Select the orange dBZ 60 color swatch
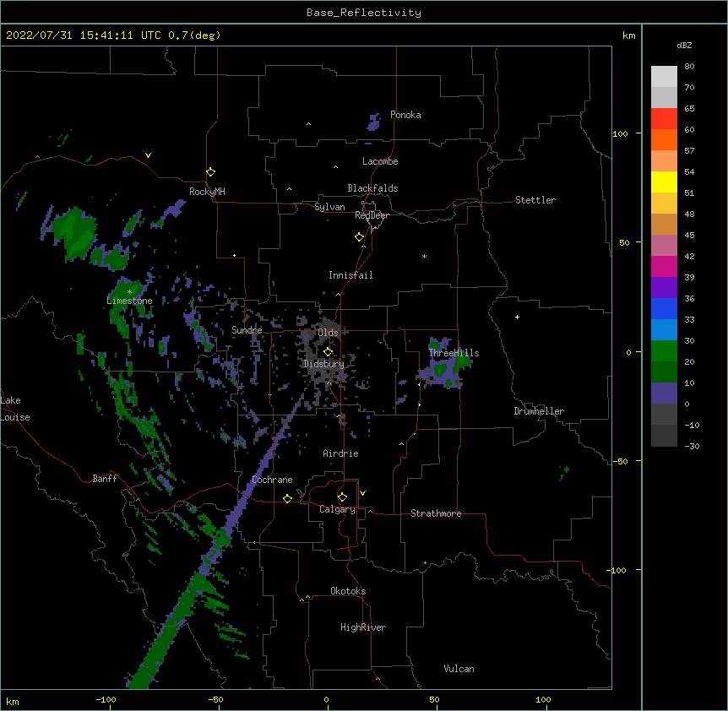Viewport: 728px width, 711px height. [x=664, y=139]
